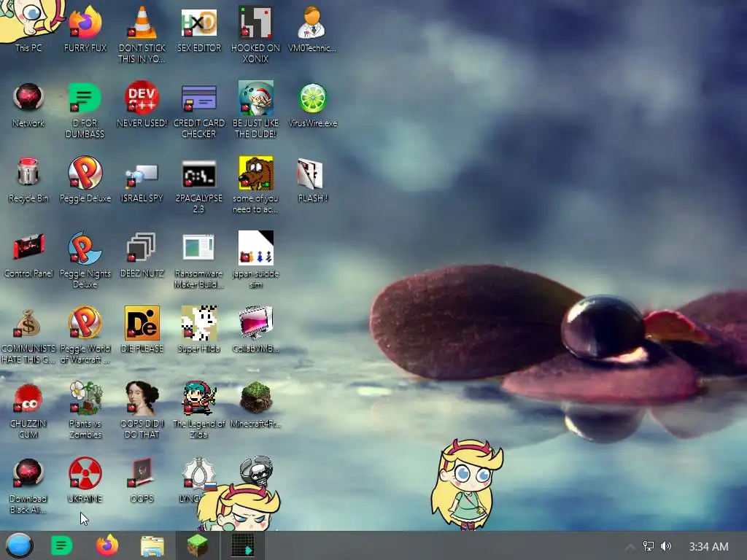Select the FLASH ! desktop icon
Image resolution: width=747 pixels, height=560 pixels.
click(x=312, y=180)
